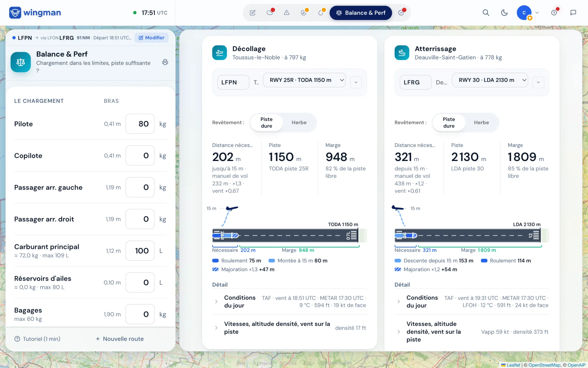
Task: Open user avatar C menu
Action: pyautogui.click(x=524, y=13)
